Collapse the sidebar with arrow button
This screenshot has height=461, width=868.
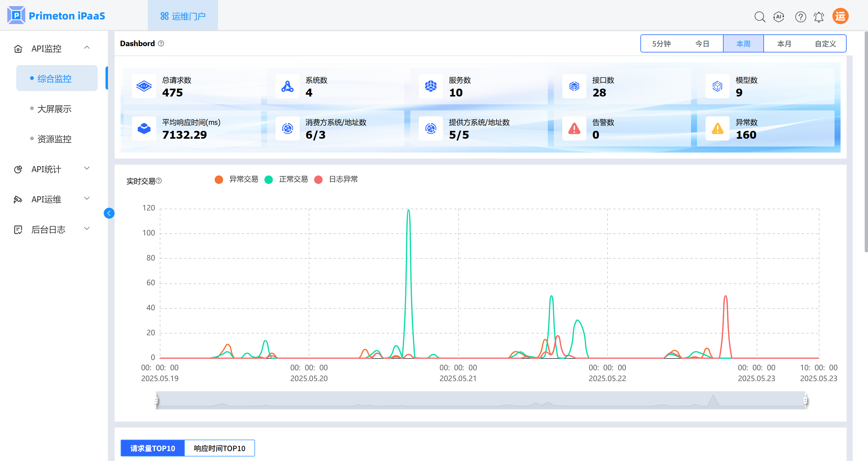tap(109, 213)
